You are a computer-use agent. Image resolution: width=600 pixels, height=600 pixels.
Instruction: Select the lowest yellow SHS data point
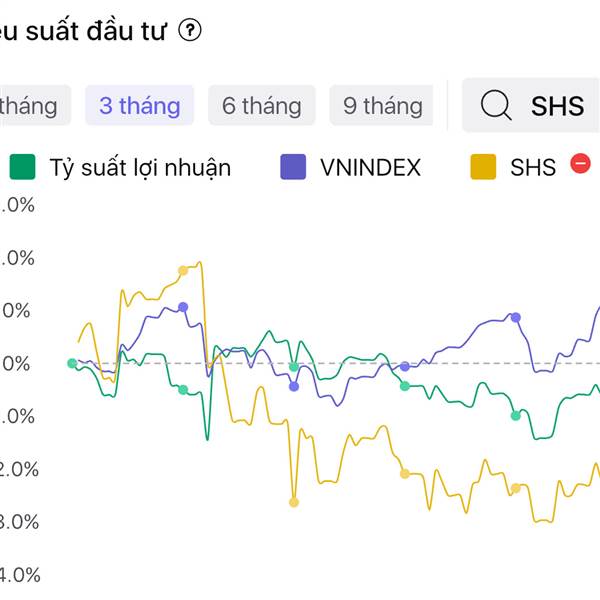tap(294, 502)
